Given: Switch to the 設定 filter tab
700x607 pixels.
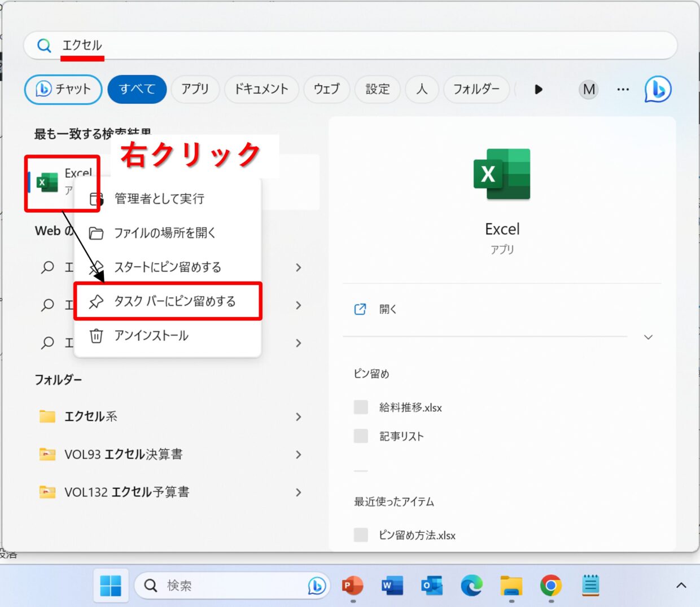Looking at the screenshot, I should pyautogui.click(x=378, y=89).
